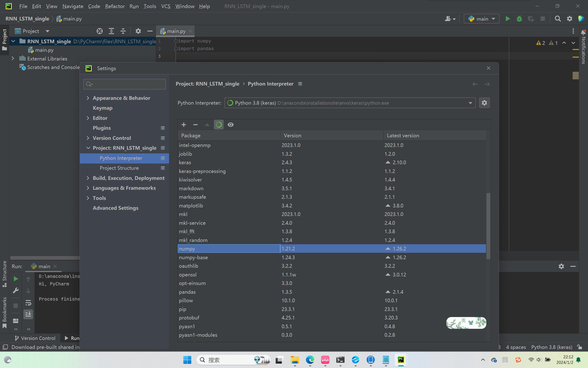
Task: Open the Tools menu
Action: [150, 6]
